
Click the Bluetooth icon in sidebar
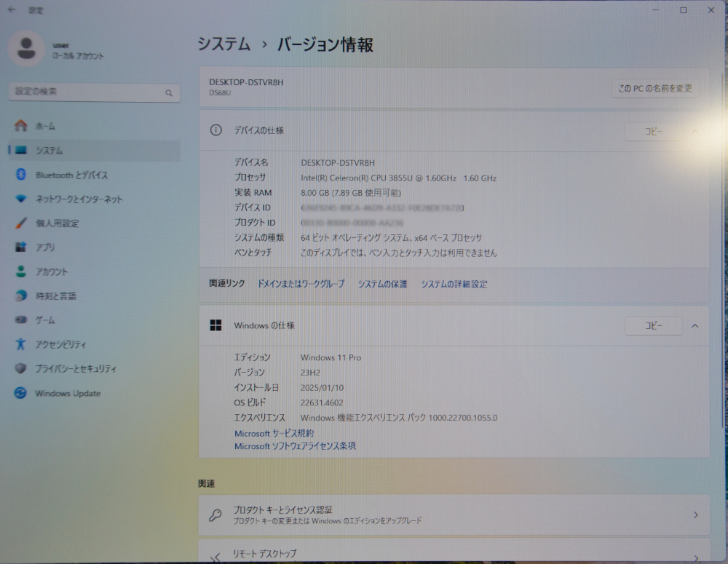point(21,174)
